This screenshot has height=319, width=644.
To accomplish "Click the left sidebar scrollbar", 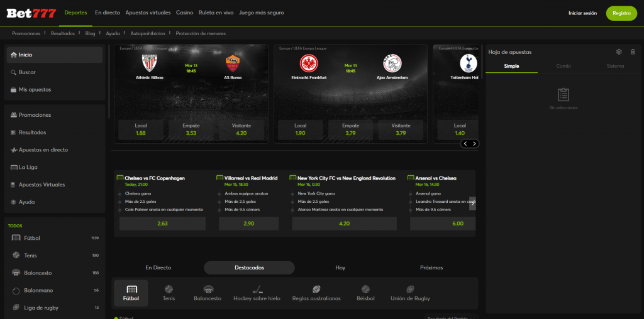I will 108,82.
